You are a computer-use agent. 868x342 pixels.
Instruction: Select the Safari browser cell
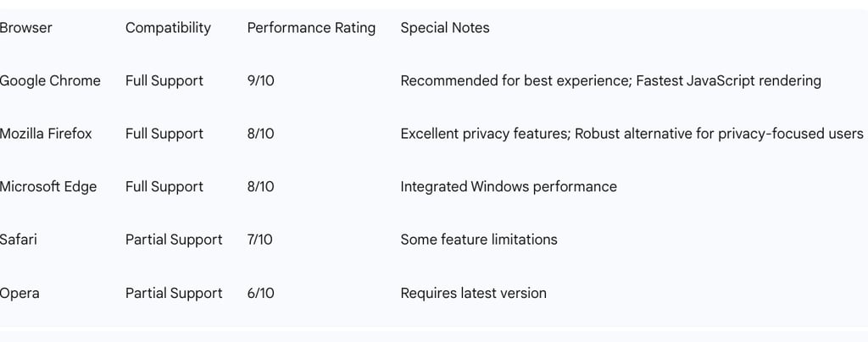19,240
